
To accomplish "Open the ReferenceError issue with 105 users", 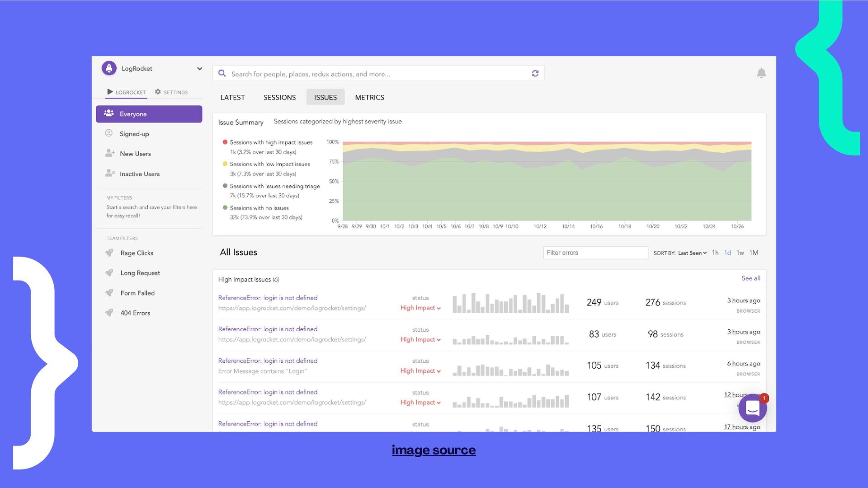I will [x=268, y=361].
